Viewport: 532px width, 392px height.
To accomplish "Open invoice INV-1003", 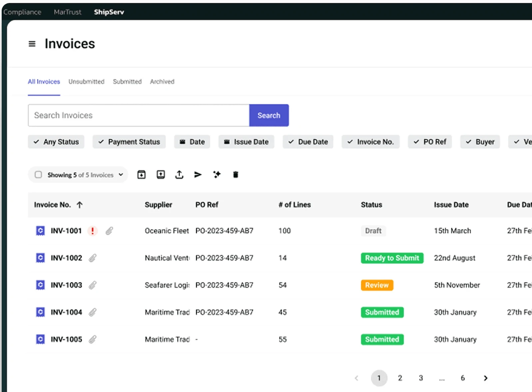I will pyautogui.click(x=66, y=285).
